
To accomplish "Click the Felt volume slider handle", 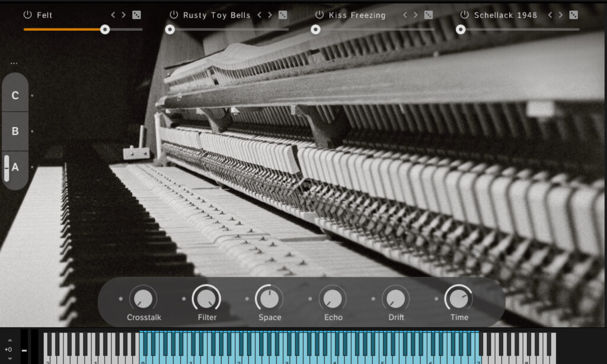I will 106,29.
